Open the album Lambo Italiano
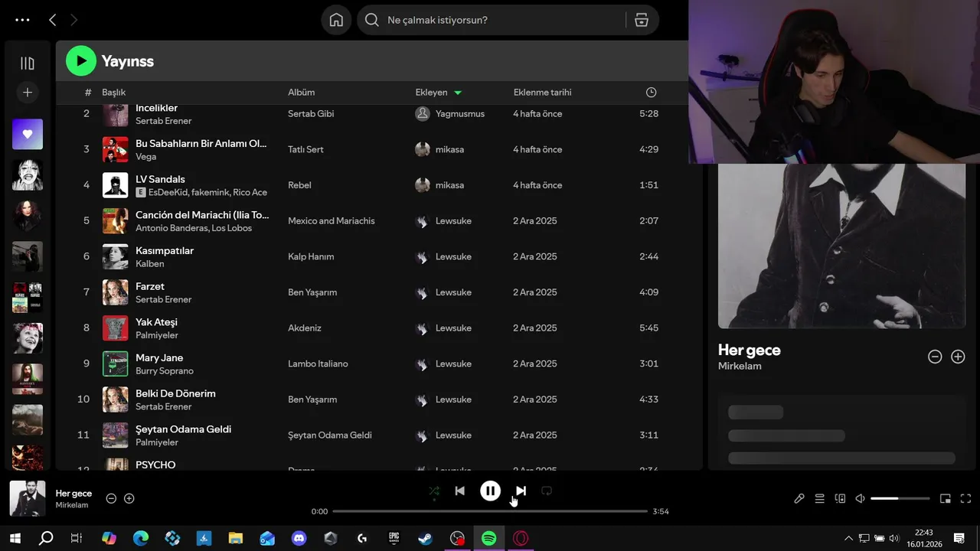980x551 pixels. pyautogui.click(x=318, y=364)
